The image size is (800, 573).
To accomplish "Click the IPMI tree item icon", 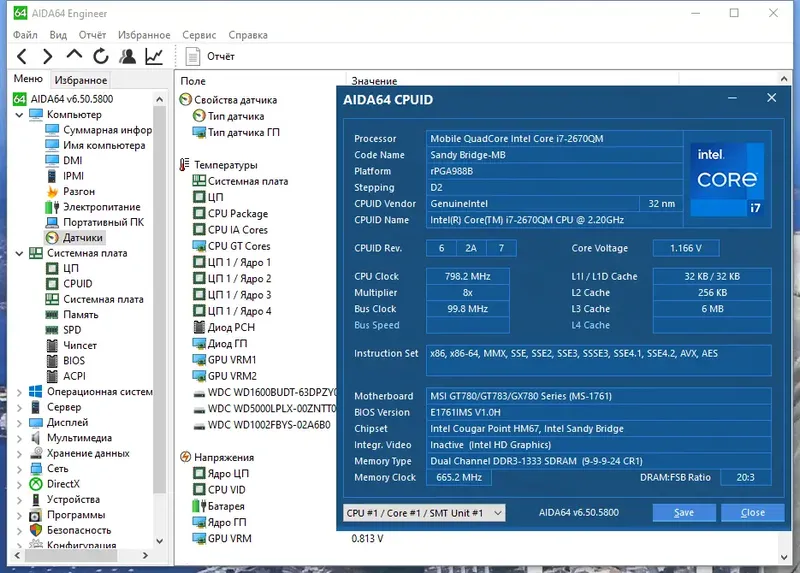I will [x=52, y=176].
